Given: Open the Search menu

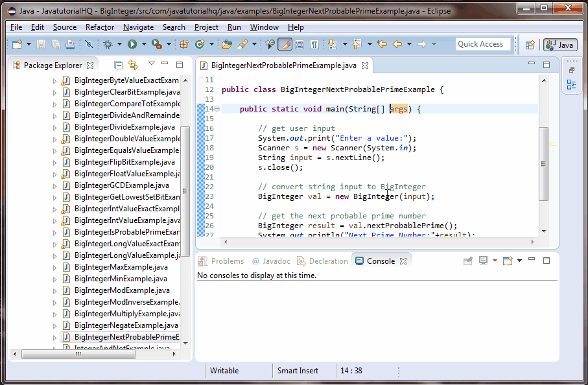Looking at the screenshot, I should click(x=173, y=27).
